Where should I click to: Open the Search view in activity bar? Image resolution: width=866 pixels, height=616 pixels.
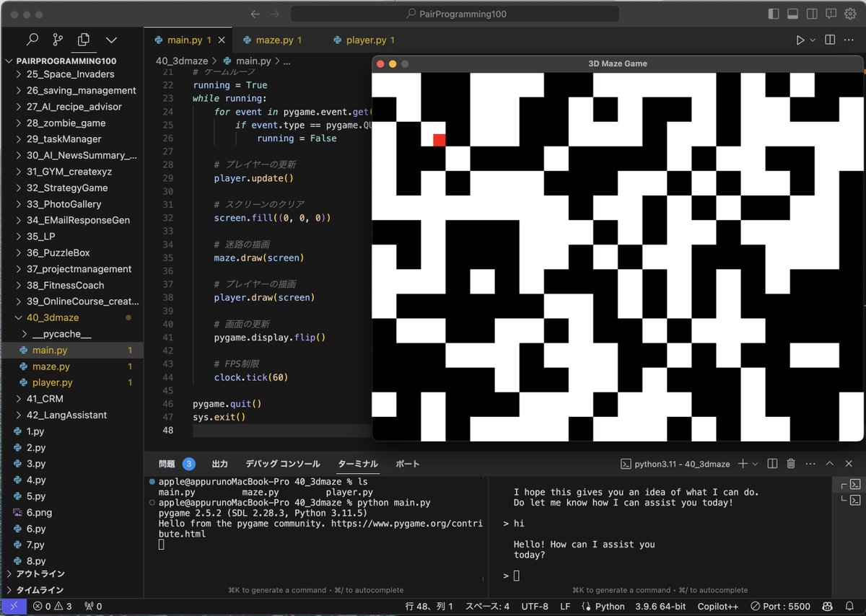pos(32,40)
